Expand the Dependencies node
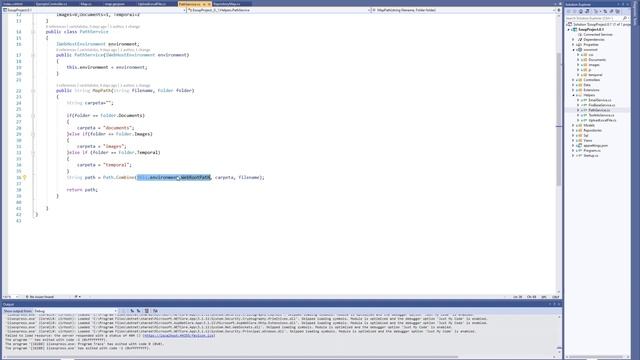This screenshot has width=640, height=360. click(573, 40)
